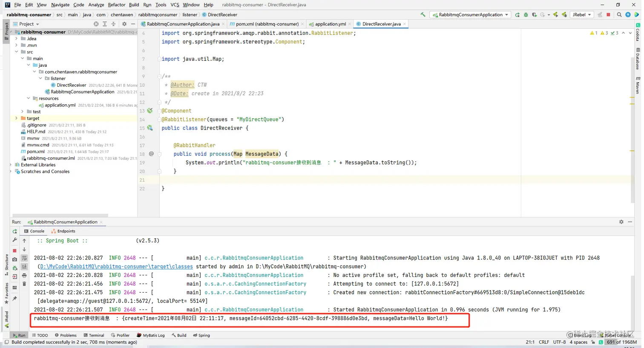
Task: Toggle Scroll to End in console toolbar
Action: [24, 267]
